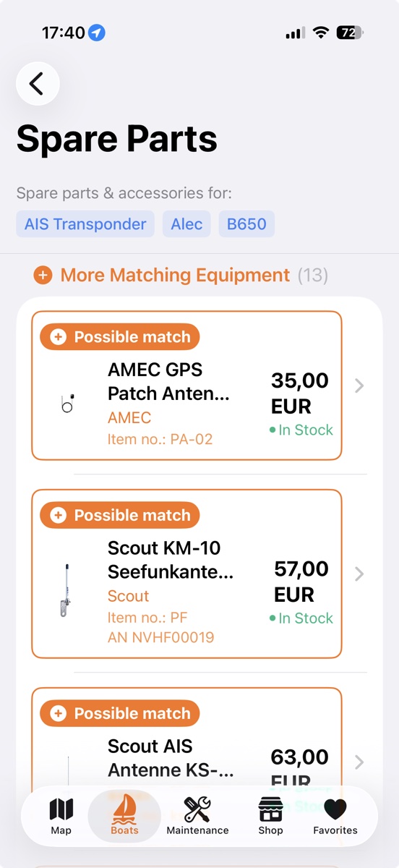Select the B650 tag
The height and width of the screenshot is (868, 399).
246,224
